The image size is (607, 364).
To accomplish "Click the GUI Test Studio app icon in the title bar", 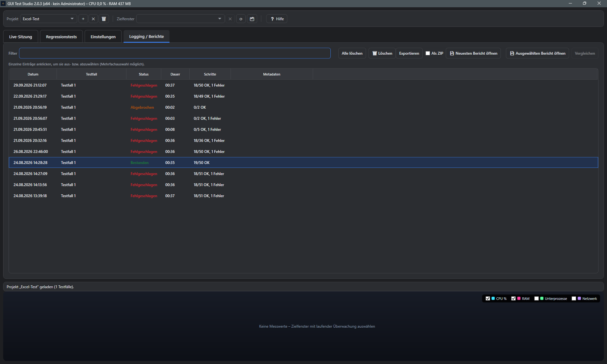I will [3, 3].
